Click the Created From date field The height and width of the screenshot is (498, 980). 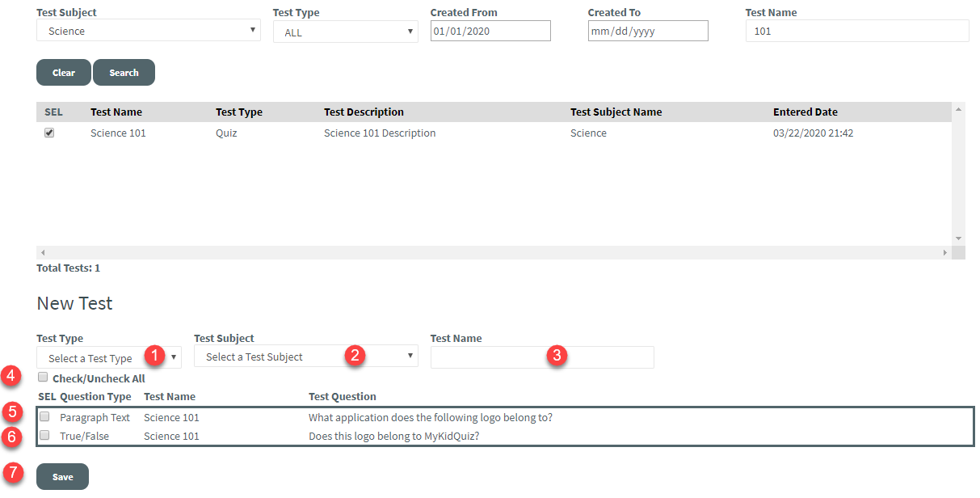coord(490,30)
